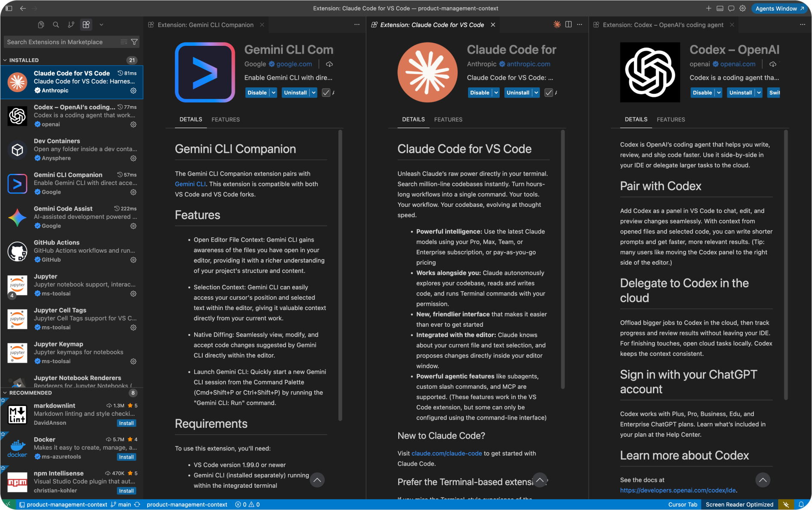The height and width of the screenshot is (510, 812).
Task: Switch to Extension: Codex tab
Action: [x=663, y=25]
